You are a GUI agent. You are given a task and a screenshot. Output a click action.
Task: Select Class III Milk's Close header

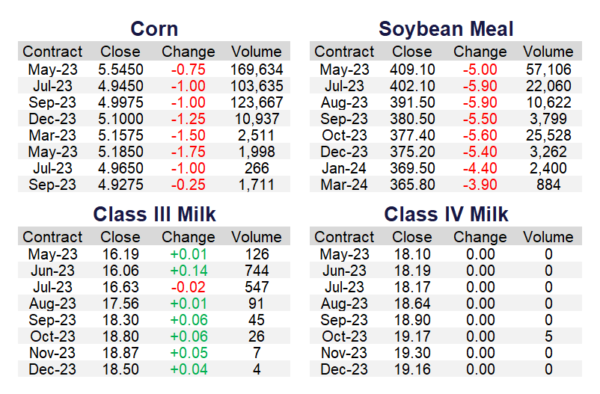[120, 237]
